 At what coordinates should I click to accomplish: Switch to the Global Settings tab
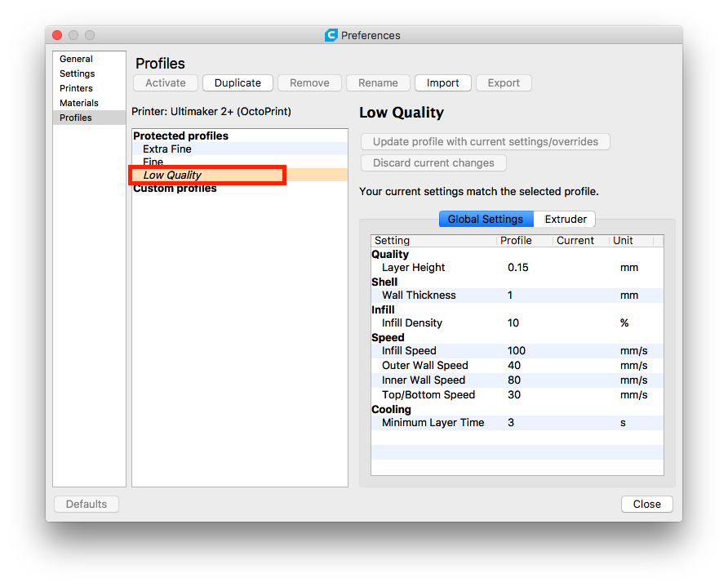pos(486,219)
